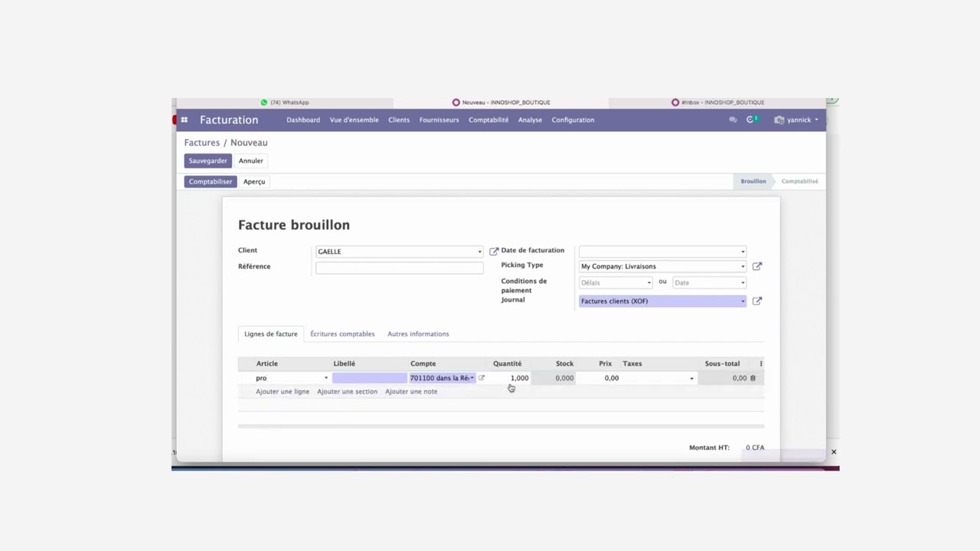
Task: Click the Comptabilisé status stage
Action: pyautogui.click(x=799, y=181)
